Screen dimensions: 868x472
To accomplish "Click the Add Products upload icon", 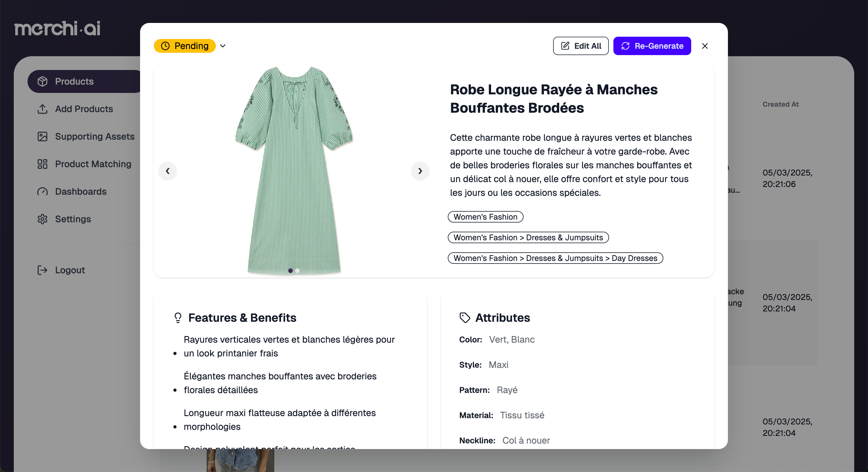I will click(x=42, y=109).
